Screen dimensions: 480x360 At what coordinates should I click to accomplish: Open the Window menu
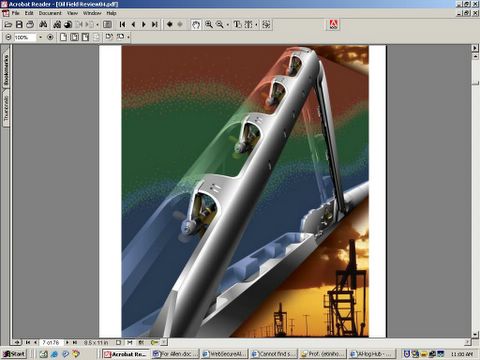click(92, 13)
